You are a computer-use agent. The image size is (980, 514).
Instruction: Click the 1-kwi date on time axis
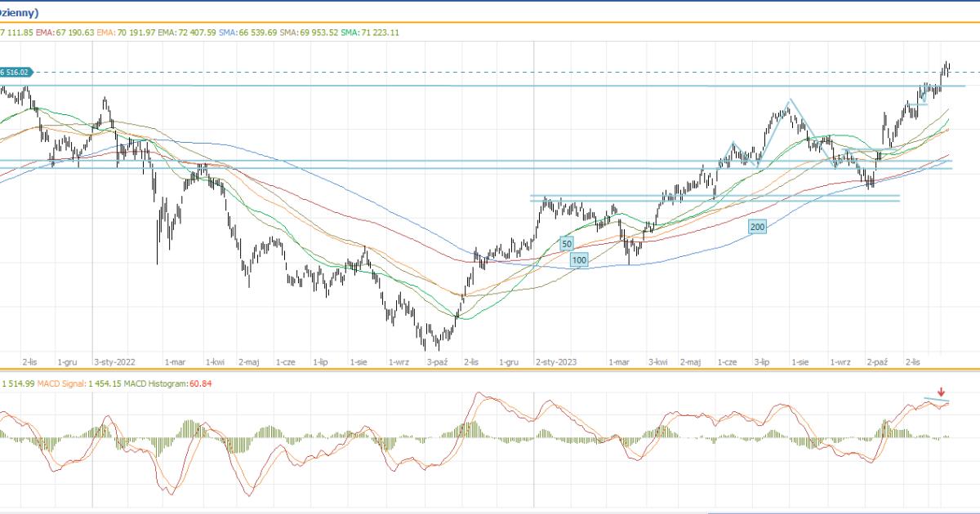[x=215, y=361]
